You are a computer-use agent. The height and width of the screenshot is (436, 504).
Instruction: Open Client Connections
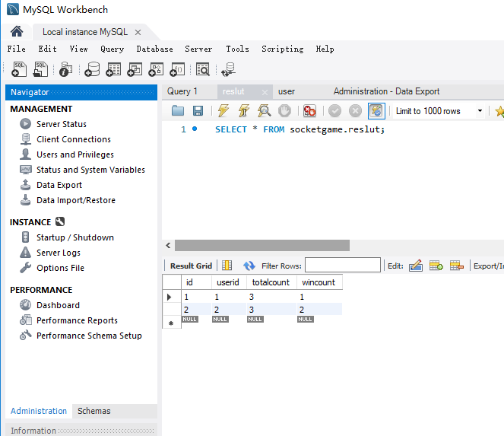pyautogui.click(x=74, y=139)
